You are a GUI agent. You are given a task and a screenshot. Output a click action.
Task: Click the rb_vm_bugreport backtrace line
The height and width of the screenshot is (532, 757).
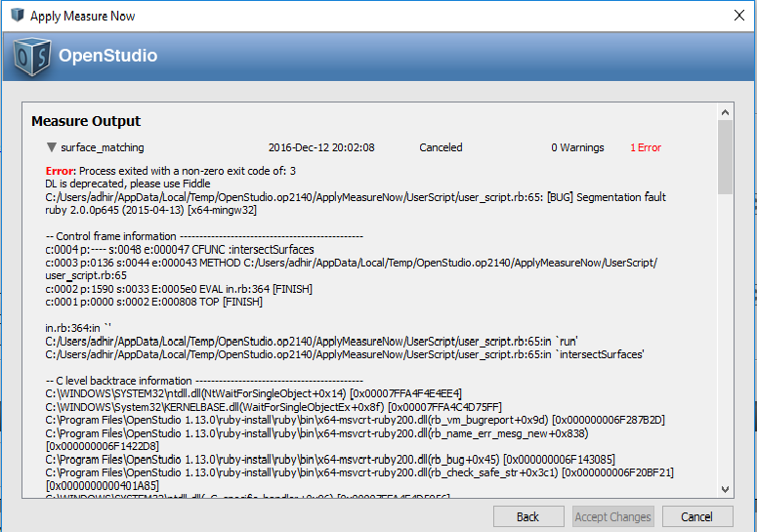pyautogui.click(x=356, y=420)
